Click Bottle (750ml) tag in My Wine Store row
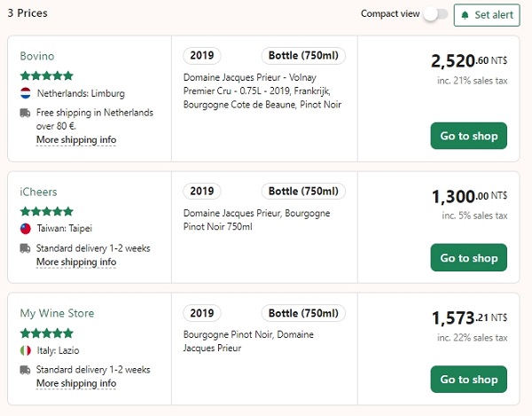Viewport: 532px width, 416px height. [x=303, y=313]
